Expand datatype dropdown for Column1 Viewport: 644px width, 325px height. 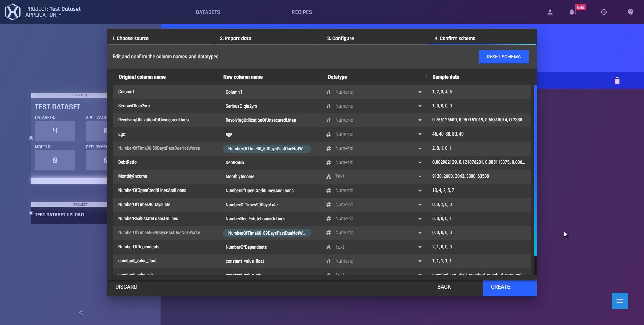pos(420,92)
